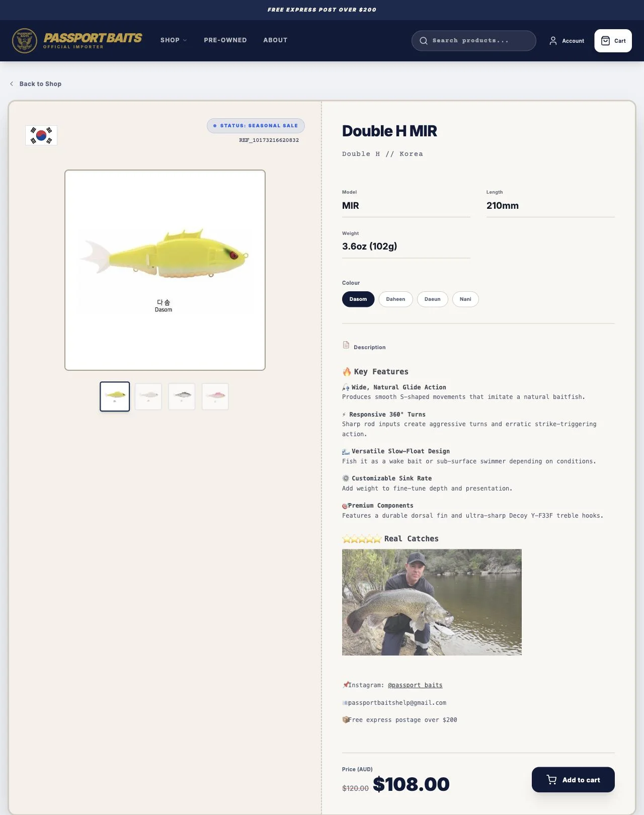
Task: Click the main Dasom lure image
Action: coord(165,270)
